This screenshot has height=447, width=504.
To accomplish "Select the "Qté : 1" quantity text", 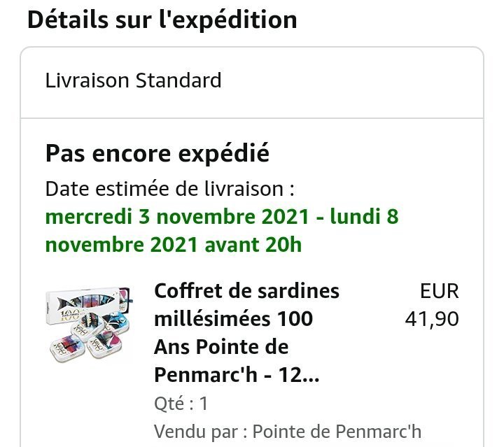I will (181, 404).
